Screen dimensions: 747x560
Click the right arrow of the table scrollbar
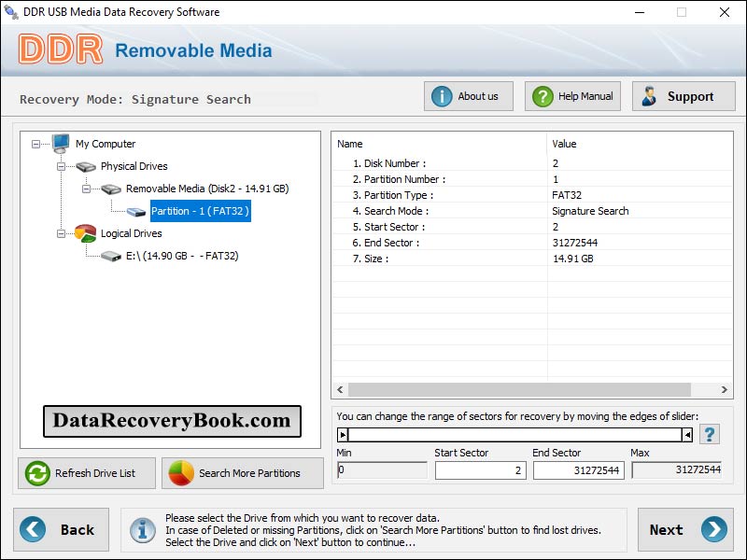click(722, 391)
